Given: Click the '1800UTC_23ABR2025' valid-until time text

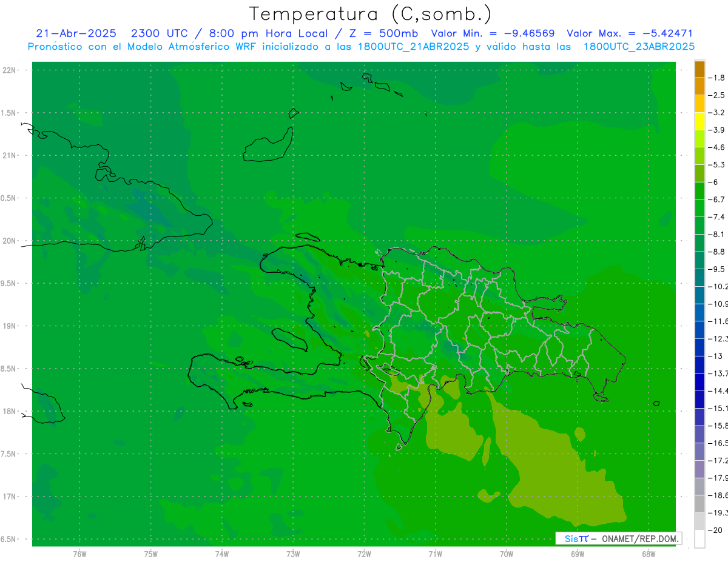Looking at the screenshot, I should point(639,46).
